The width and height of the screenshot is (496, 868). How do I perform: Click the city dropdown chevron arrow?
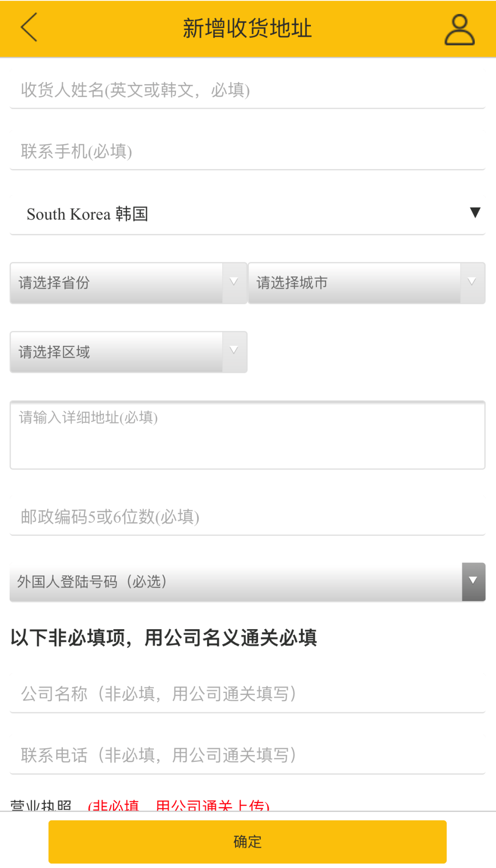click(x=472, y=282)
